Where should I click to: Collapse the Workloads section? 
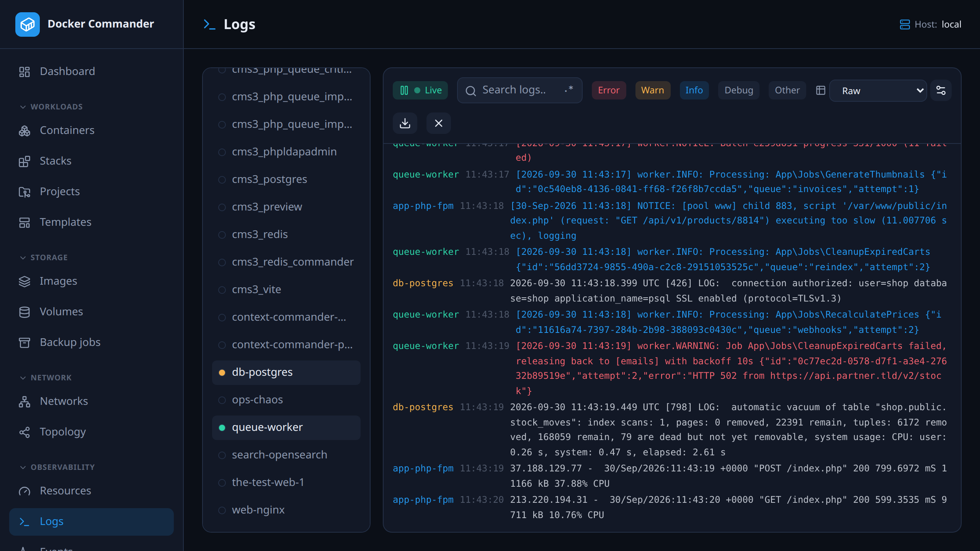[x=51, y=107]
